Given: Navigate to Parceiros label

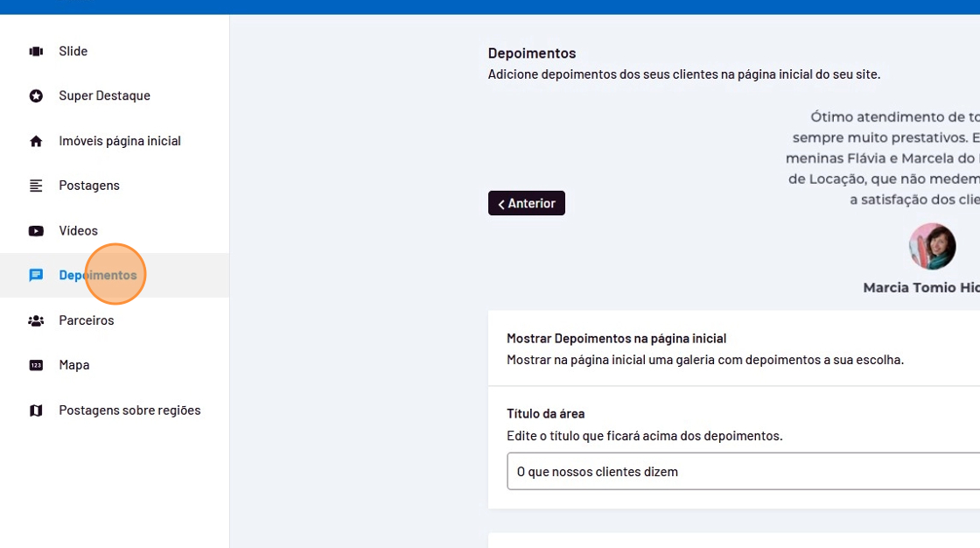Looking at the screenshot, I should pyautogui.click(x=86, y=320).
